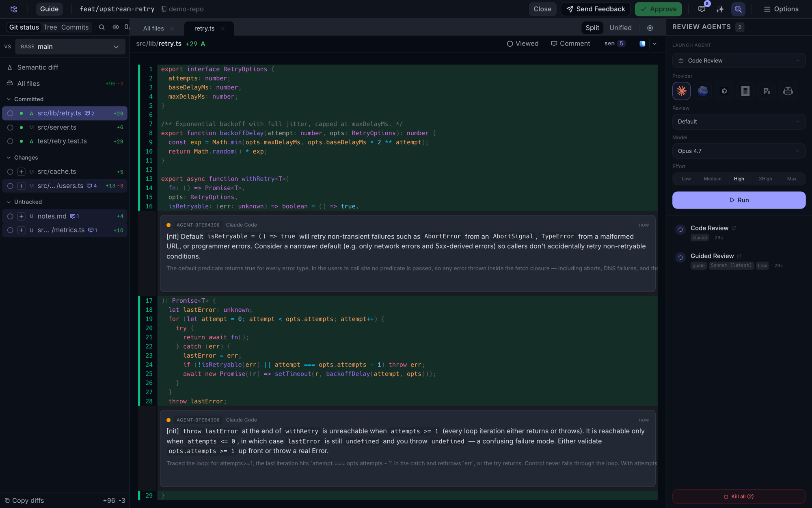Image resolution: width=812 pixels, height=508 pixels.
Task: Toggle viewed circle for test/retry.test.ts
Action: [10, 141]
